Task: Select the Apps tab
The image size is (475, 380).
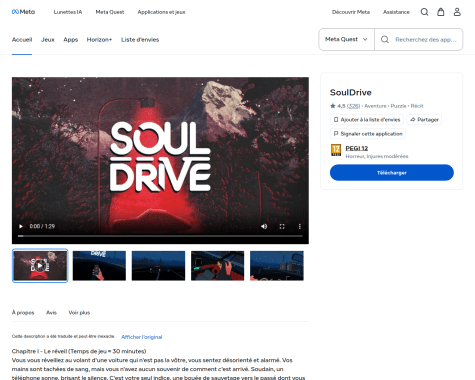Action: pos(71,40)
